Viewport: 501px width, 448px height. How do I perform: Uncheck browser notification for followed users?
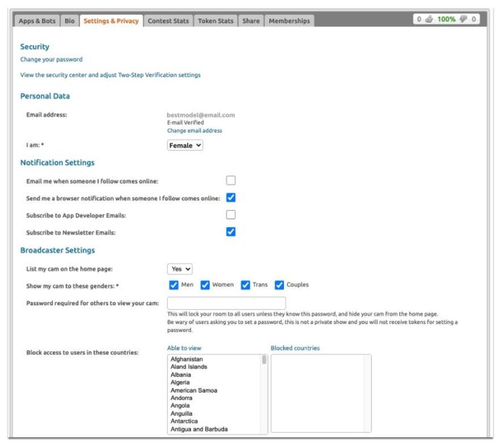pos(230,198)
